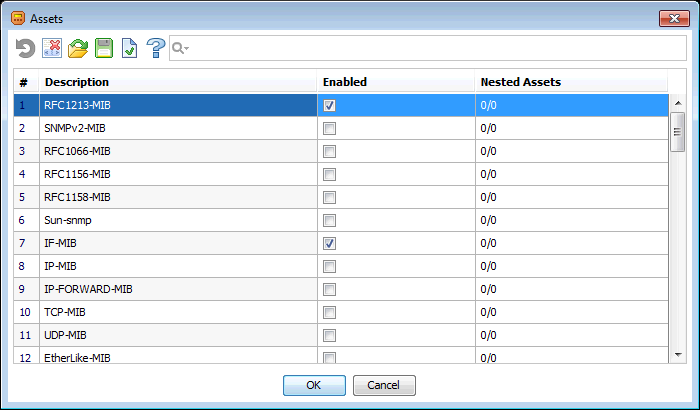Select the RFC1156-MIB row
This screenshot has height=410, width=700.
click(x=341, y=175)
